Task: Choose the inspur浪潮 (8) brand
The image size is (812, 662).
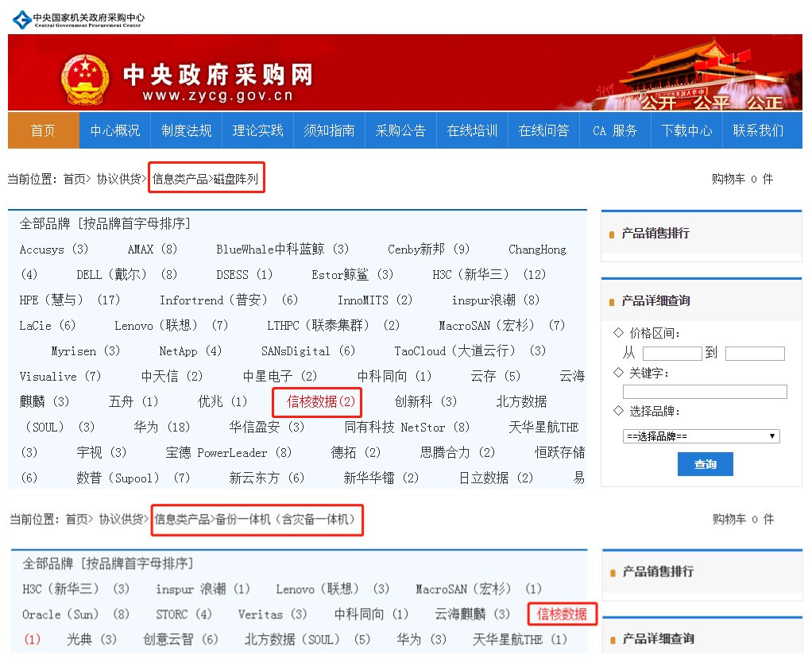Action: coord(496,300)
